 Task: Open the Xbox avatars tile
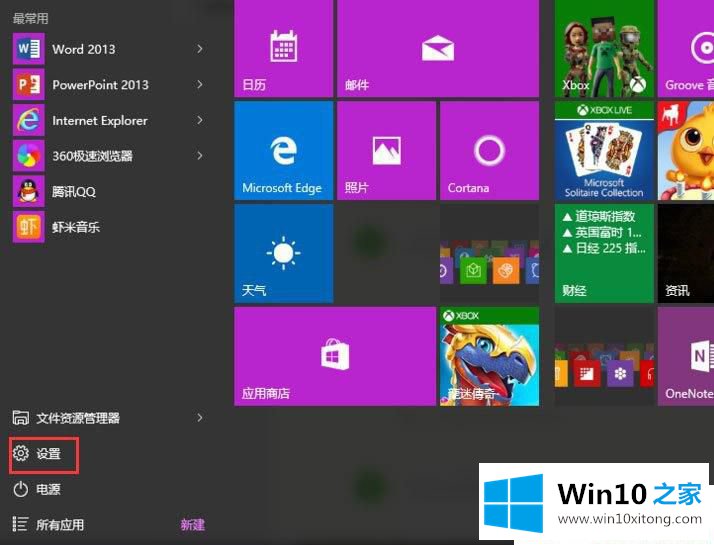[x=604, y=48]
